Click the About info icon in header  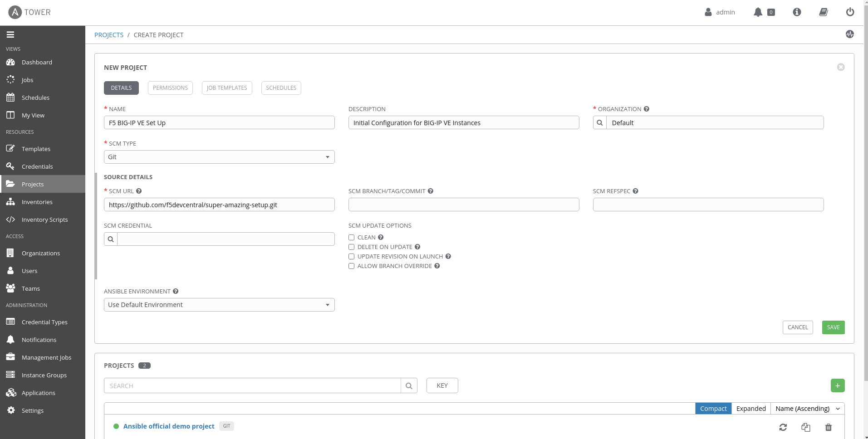pyautogui.click(x=797, y=12)
